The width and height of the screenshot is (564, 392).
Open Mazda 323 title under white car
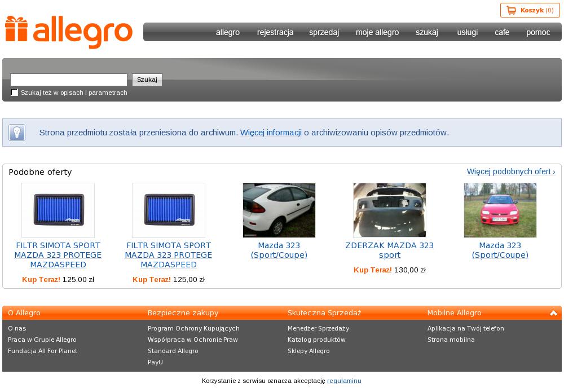click(x=279, y=250)
